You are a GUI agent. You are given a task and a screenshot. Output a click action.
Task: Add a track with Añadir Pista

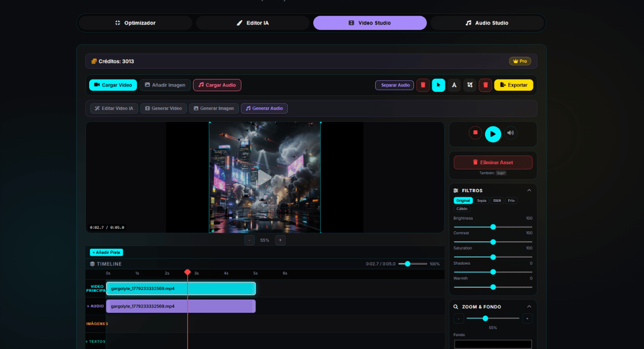tap(106, 252)
